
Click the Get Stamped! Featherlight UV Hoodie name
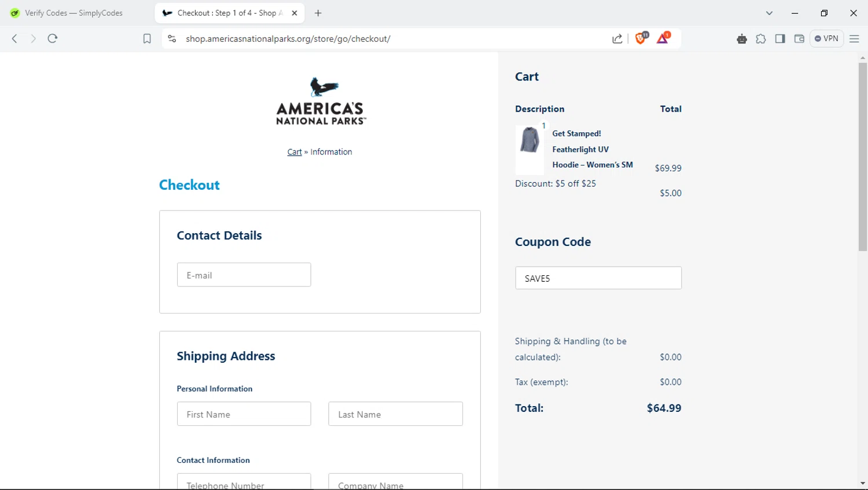pyautogui.click(x=593, y=149)
